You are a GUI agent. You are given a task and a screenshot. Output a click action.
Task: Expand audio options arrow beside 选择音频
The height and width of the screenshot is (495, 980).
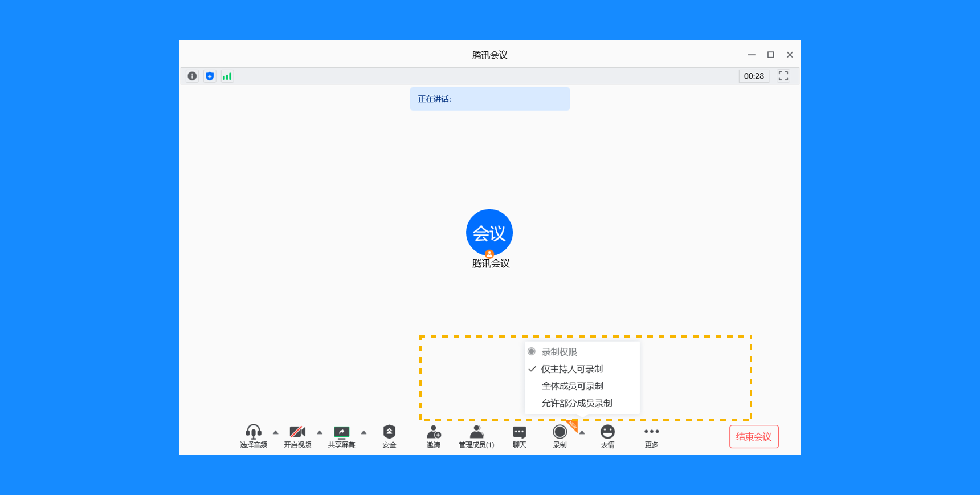276,432
